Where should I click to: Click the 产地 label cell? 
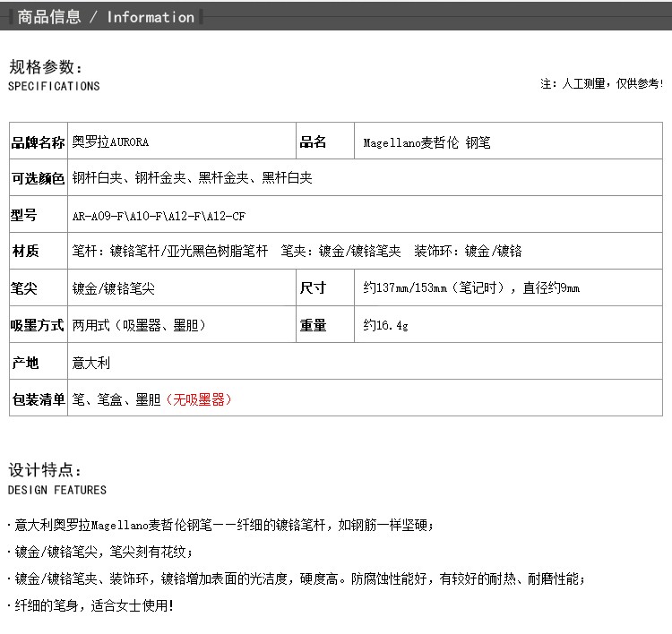pyautogui.click(x=39, y=362)
